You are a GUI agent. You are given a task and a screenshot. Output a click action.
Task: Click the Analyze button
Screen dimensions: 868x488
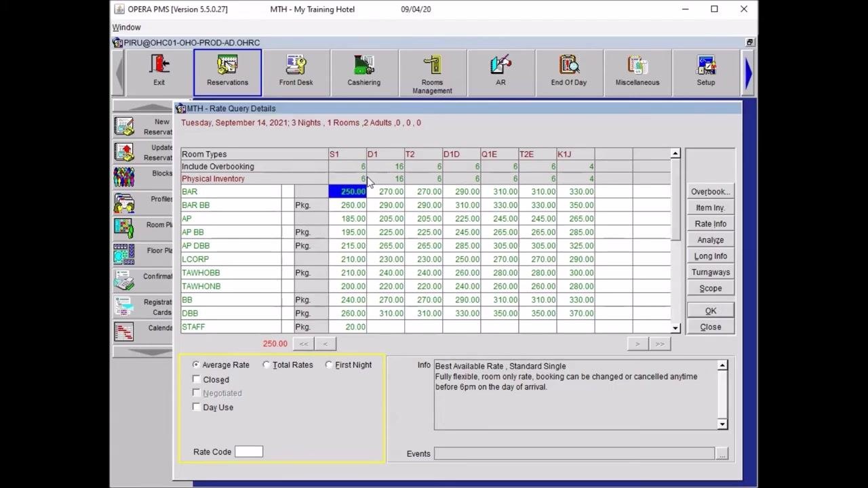tap(711, 240)
